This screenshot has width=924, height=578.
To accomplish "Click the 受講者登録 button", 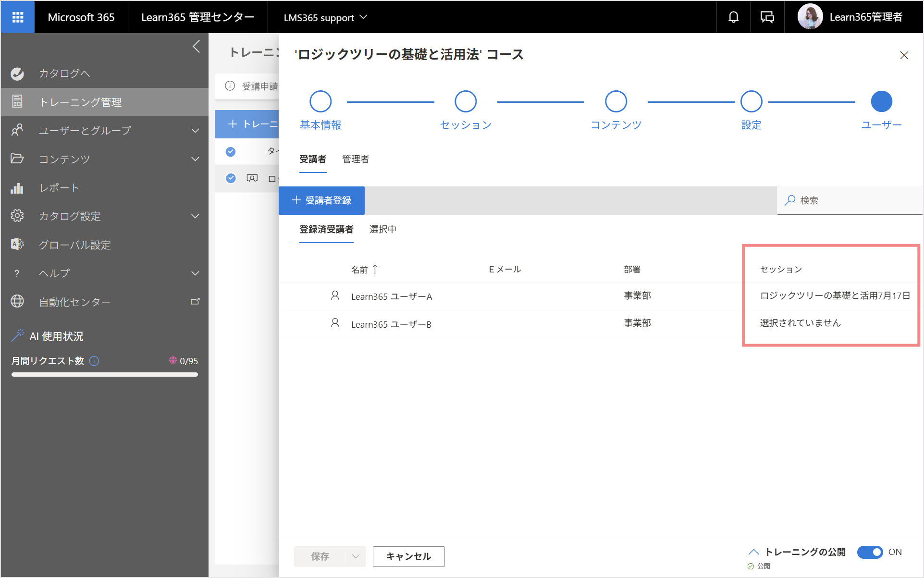I will [321, 200].
